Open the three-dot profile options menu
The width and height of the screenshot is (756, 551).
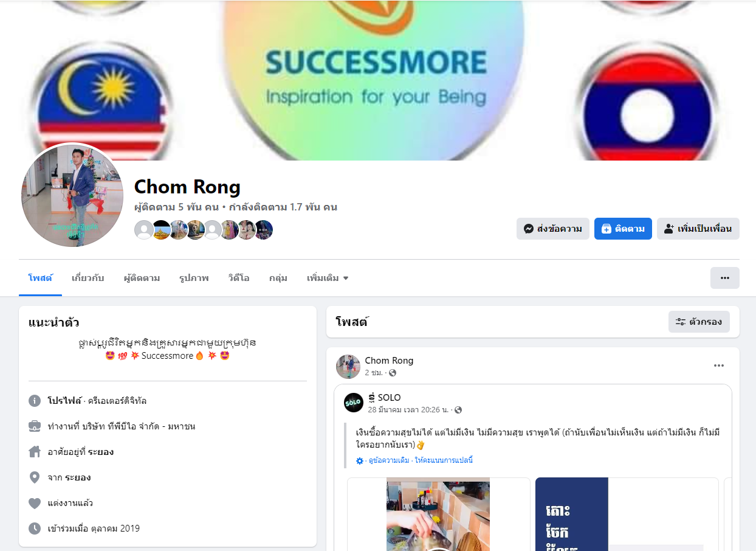click(x=725, y=278)
